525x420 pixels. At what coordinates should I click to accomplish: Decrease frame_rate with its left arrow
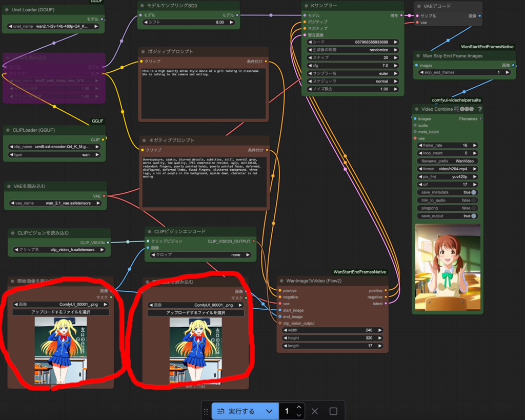tap(420, 145)
